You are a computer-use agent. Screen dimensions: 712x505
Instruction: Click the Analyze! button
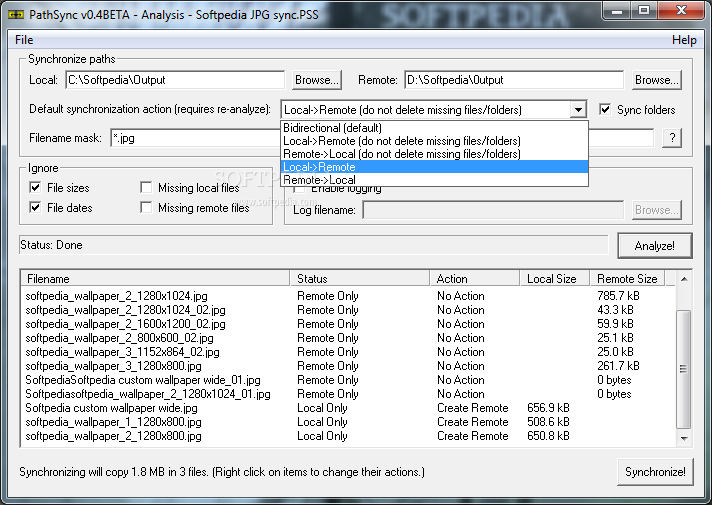tap(655, 246)
